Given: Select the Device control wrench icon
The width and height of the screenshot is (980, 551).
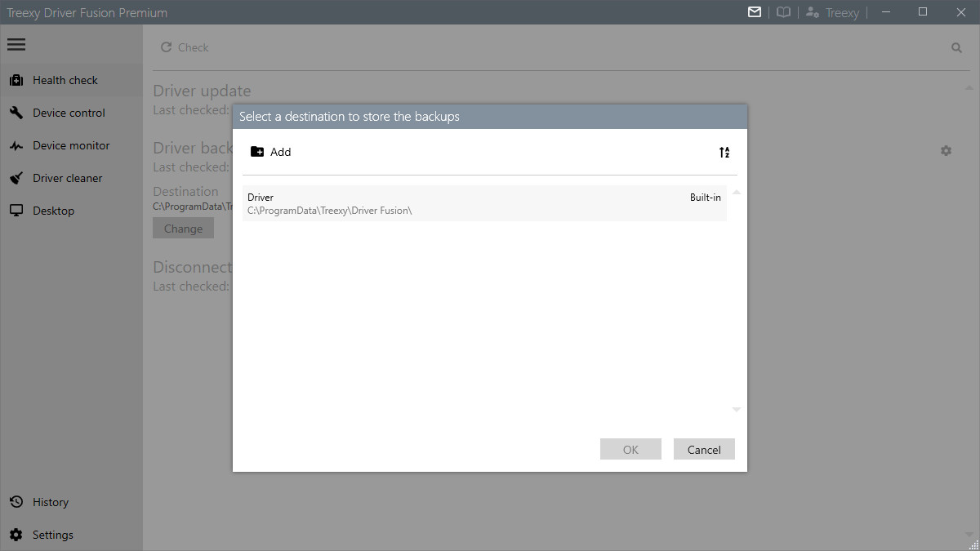Looking at the screenshot, I should pos(16,113).
